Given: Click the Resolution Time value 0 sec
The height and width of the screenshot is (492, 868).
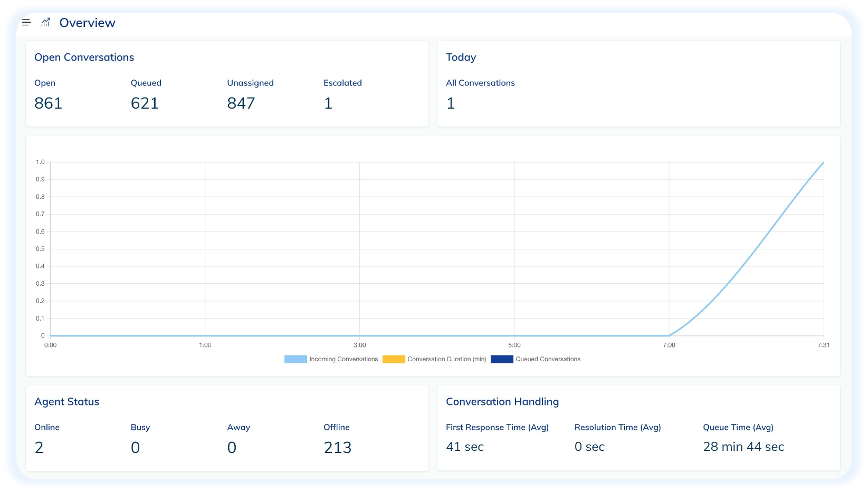Looking at the screenshot, I should pos(589,447).
